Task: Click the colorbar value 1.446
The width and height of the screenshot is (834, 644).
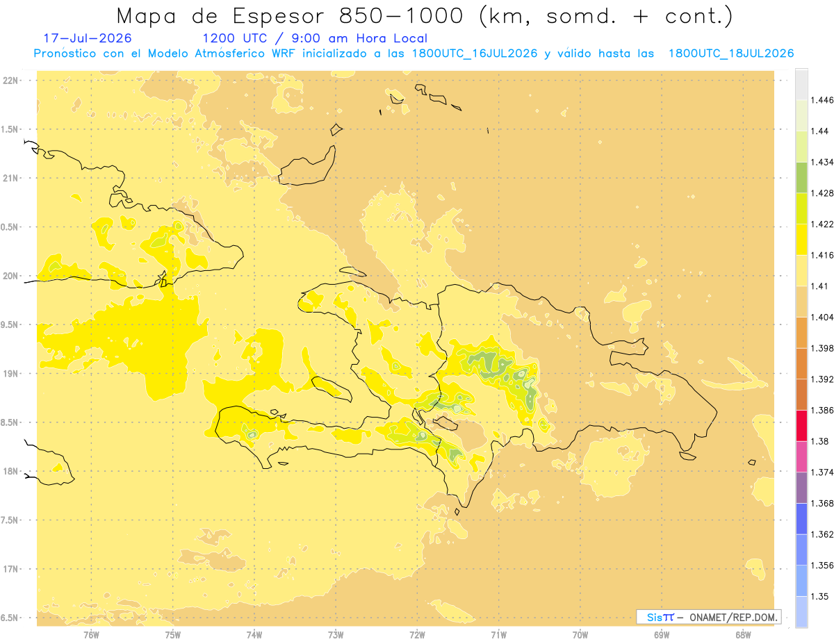Action: pyautogui.click(x=822, y=100)
